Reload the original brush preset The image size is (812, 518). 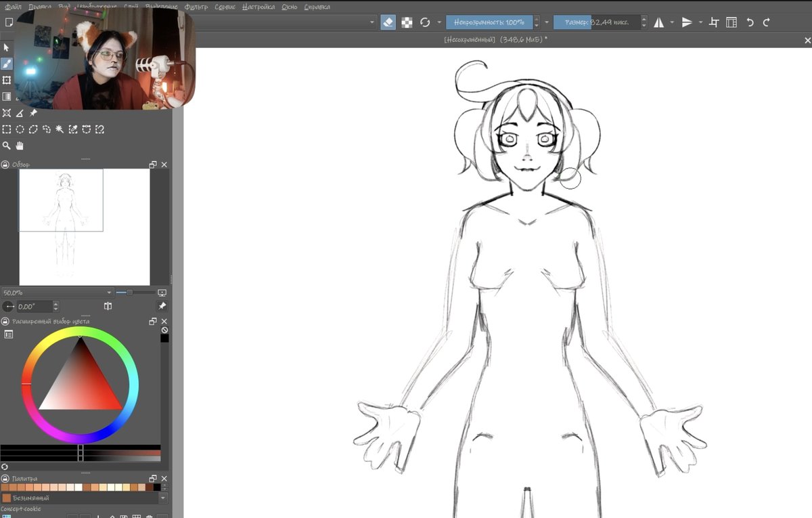pyautogui.click(x=425, y=22)
